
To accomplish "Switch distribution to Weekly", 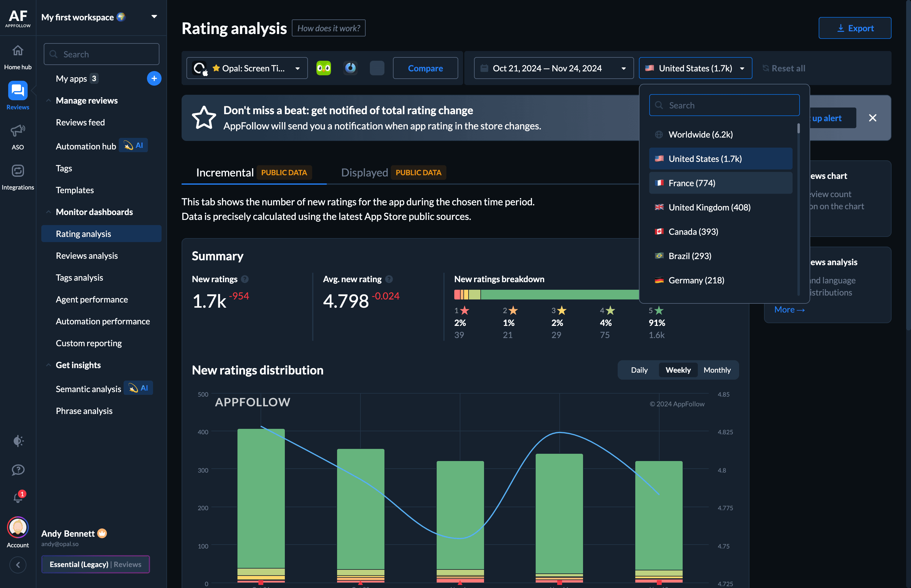I will click(x=678, y=370).
